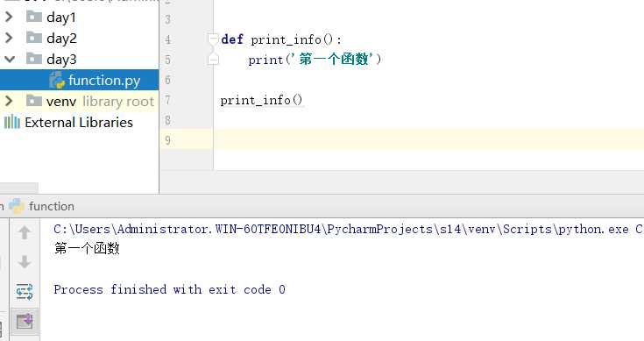Click line number 4 in gutter

point(168,39)
